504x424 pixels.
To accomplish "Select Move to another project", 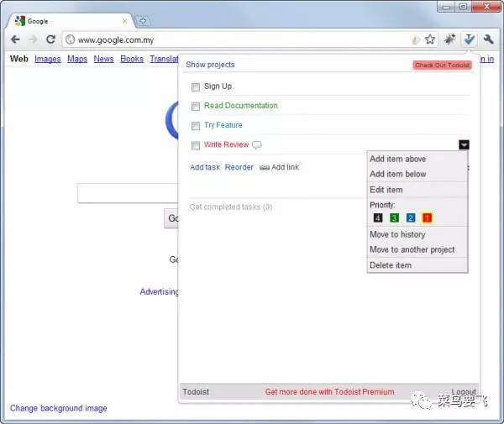I will pyautogui.click(x=412, y=249).
